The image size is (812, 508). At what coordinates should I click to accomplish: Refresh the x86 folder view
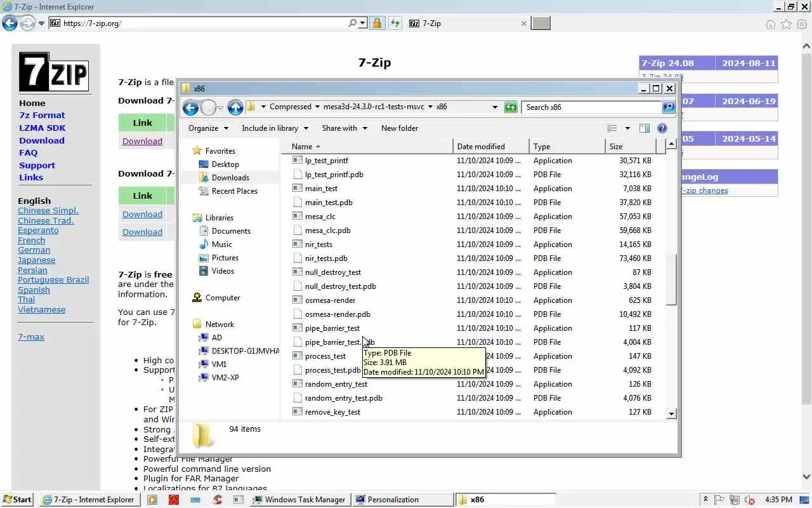[x=511, y=107]
